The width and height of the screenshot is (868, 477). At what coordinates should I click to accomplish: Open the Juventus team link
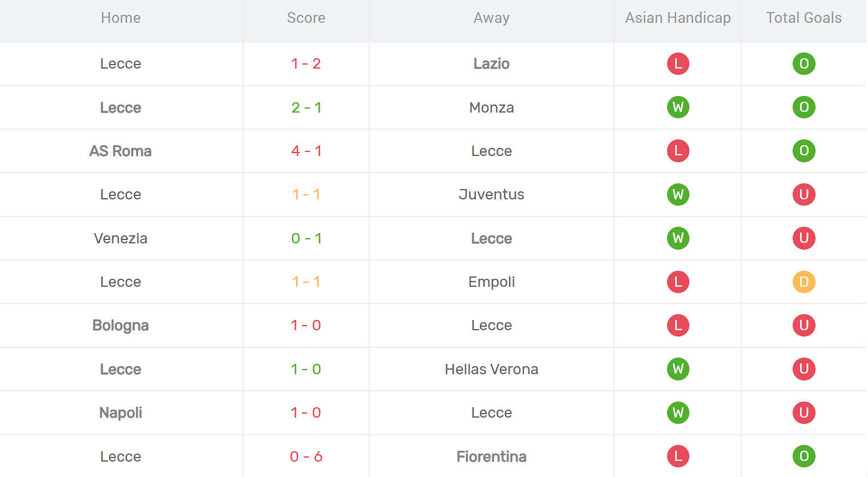(x=491, y=194)
